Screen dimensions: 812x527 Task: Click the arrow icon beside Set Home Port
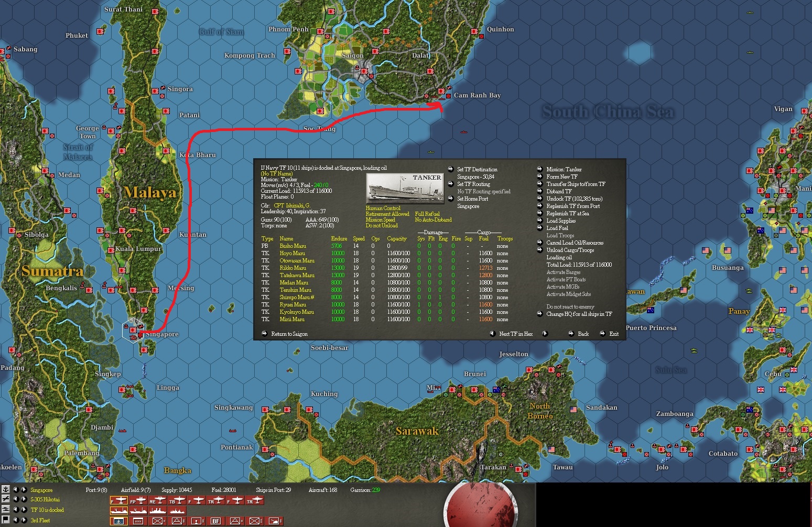(x=450, y=199)
